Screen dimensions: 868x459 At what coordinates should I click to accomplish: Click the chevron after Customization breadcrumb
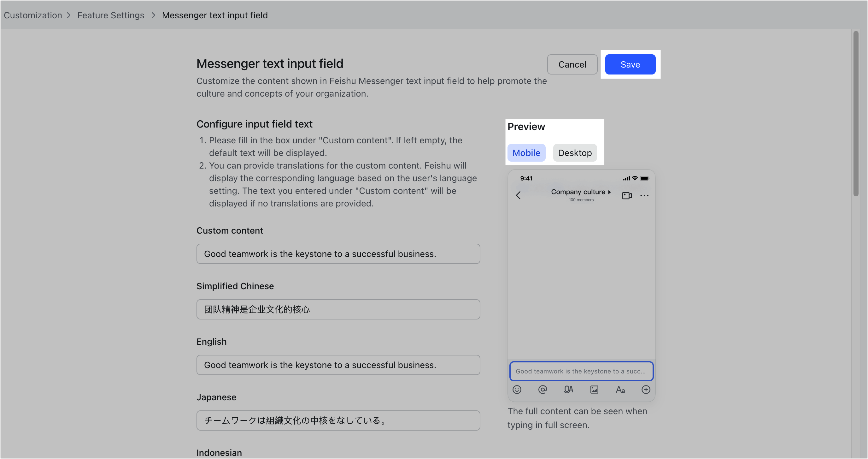pos(70,15)
